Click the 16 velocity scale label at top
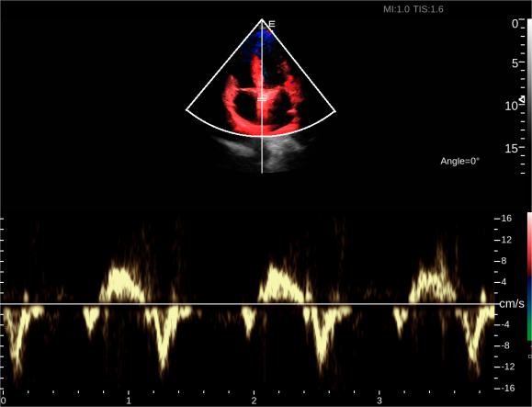This screenshot has width=532, height=407. pyautogui.click(x=506, y=219)
